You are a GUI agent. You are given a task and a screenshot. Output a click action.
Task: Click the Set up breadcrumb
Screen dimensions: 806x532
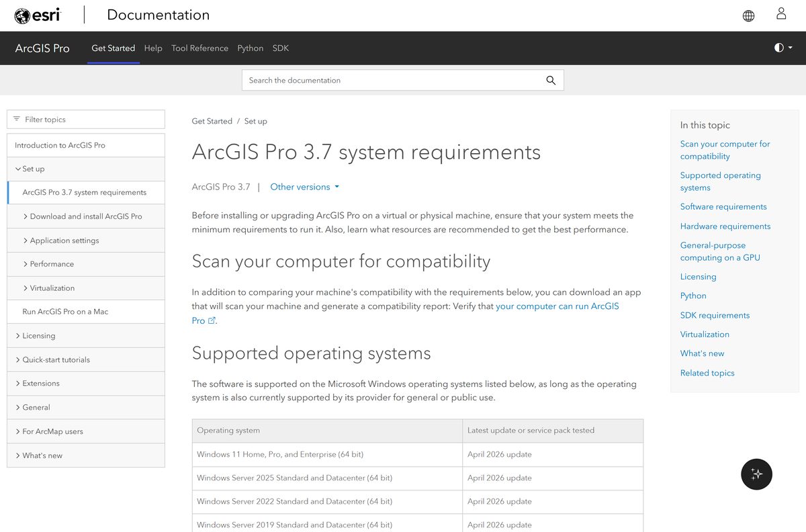(255, 121)
